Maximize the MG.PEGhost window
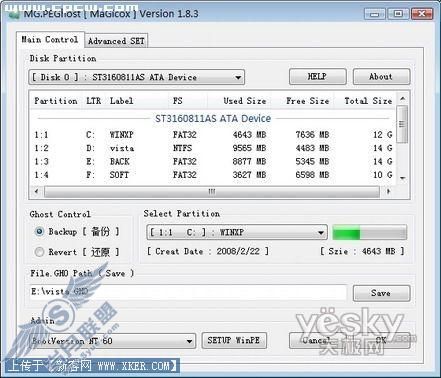 (x=398, y=14)
